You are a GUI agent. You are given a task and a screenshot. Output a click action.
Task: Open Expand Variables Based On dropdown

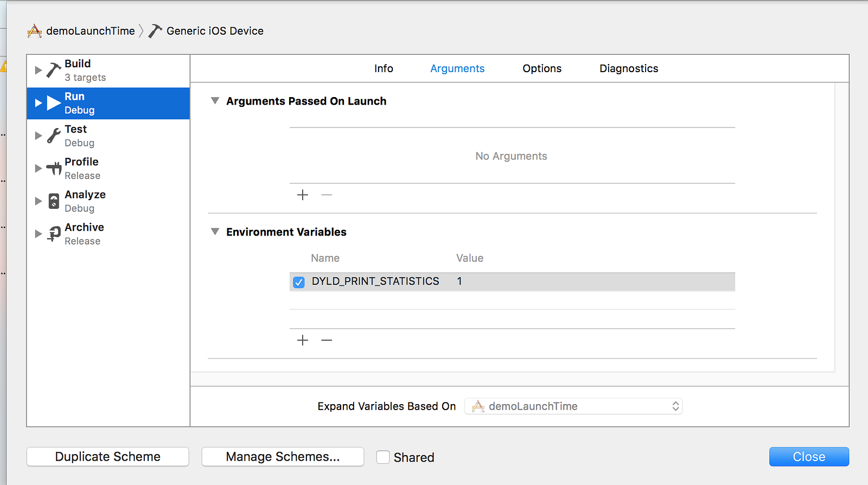[573, 406]
